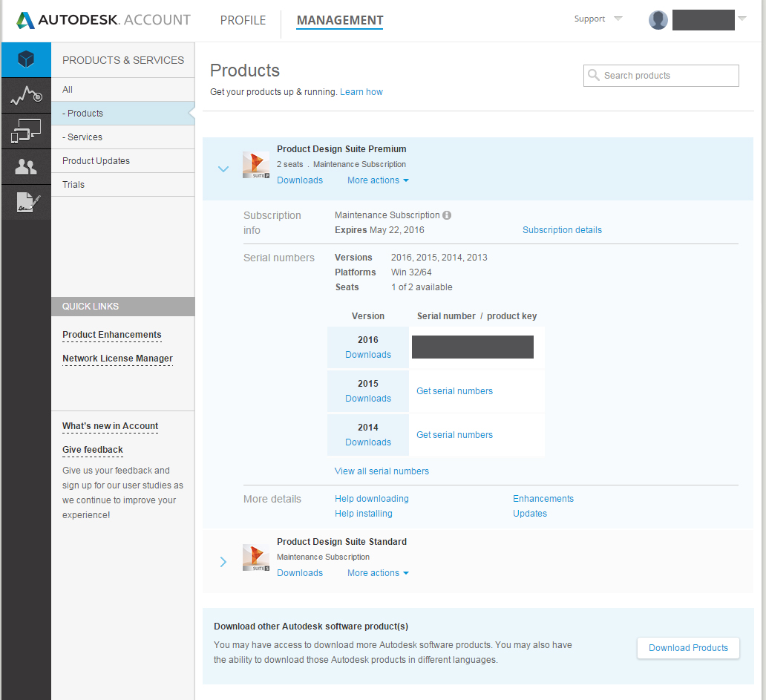Image resolution: width=766 pixels, height=700 pixels.
Task: View all serial numbers
Action: (x=382, y=471)
